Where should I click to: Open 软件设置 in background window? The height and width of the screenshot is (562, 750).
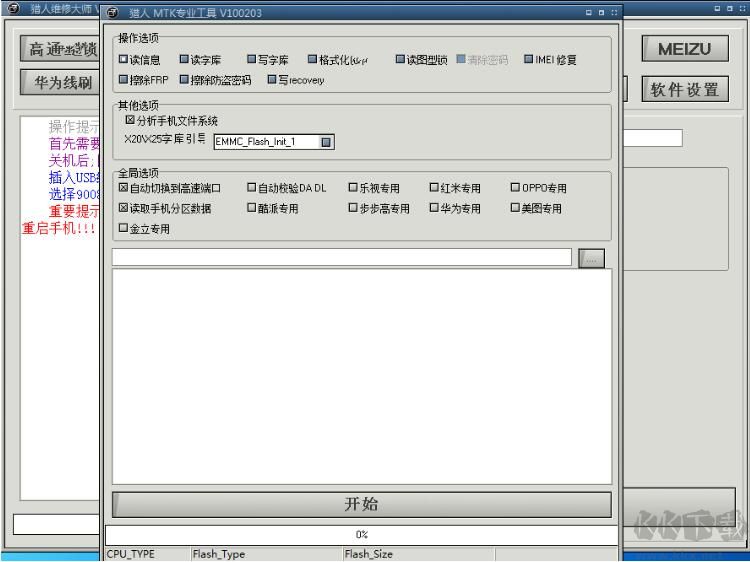pyautogui.click(x=684, y=89)
